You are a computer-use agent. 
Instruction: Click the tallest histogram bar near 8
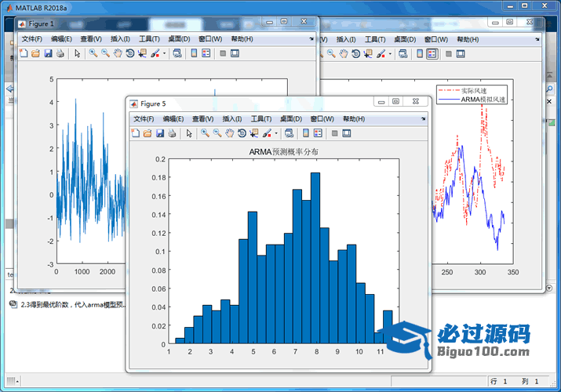point(315,259)
